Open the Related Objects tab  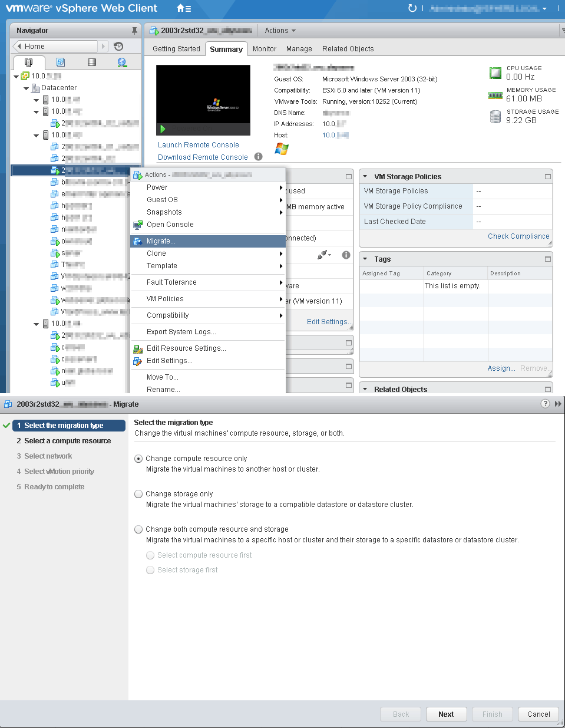(x=348, y=49)
